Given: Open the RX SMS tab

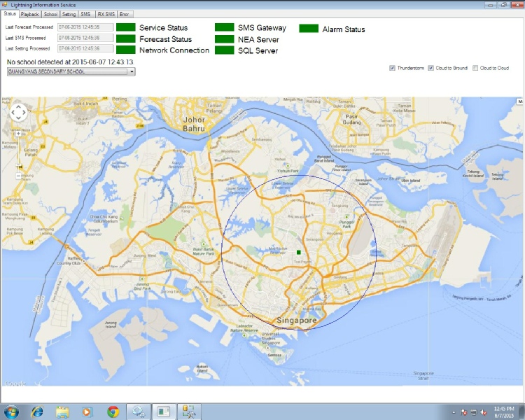Looking at the screenshot, I should point(106,14).
